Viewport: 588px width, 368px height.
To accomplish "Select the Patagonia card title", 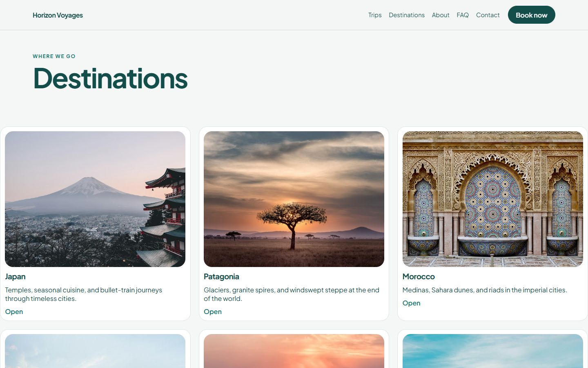I will (221, 277).
